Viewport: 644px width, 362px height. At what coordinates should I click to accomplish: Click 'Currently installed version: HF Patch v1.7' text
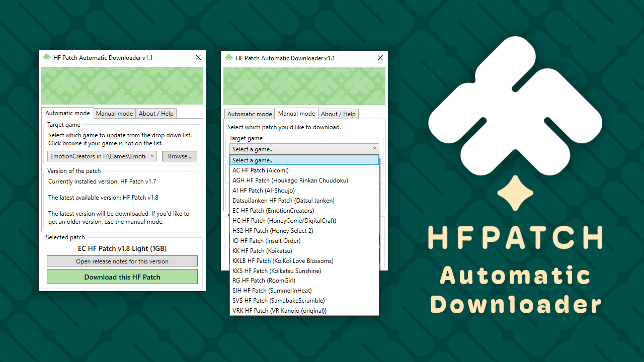102,182
